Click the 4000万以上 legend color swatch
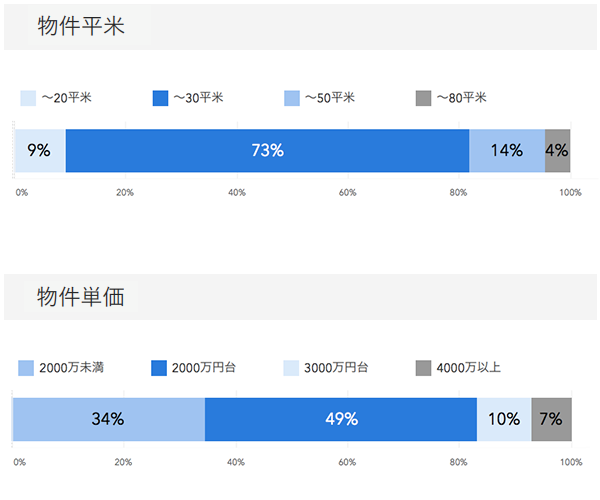Viewport: 600px width, 500px height. [x=423, y=368]
